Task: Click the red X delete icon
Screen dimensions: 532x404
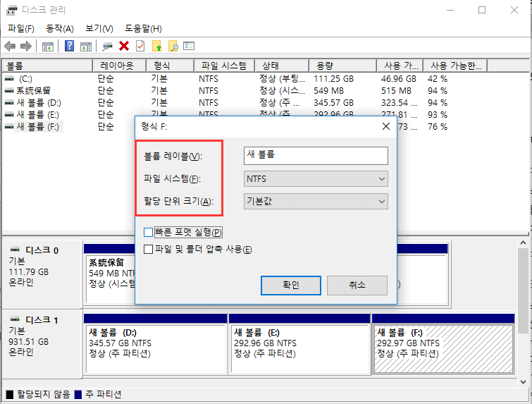Action: [124, 46]
